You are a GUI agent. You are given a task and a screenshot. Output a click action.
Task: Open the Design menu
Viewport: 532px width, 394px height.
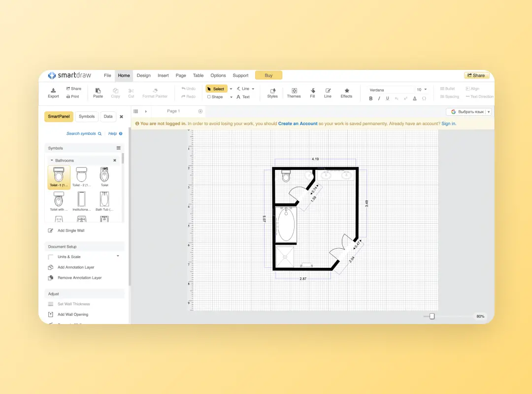tap(143, 75)
